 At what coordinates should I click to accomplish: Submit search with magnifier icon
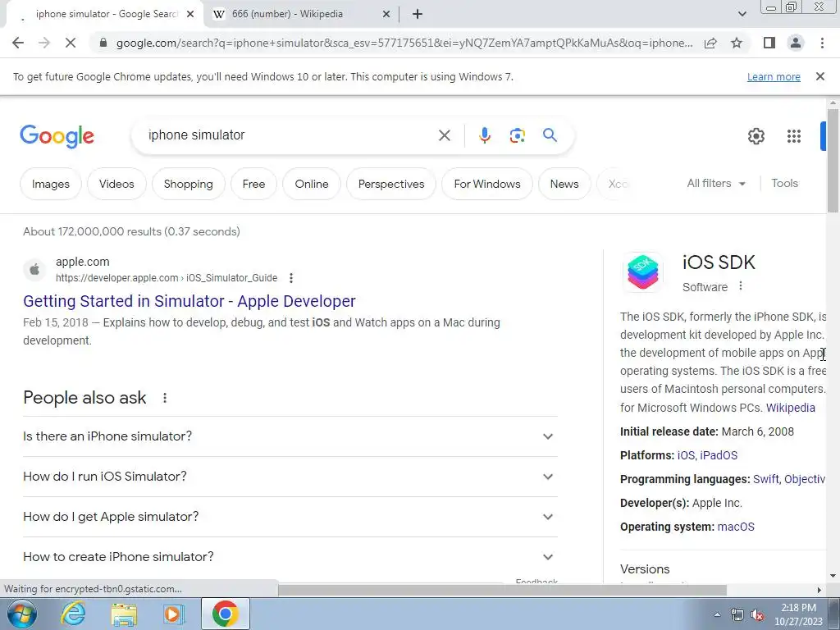click(550, 135)
